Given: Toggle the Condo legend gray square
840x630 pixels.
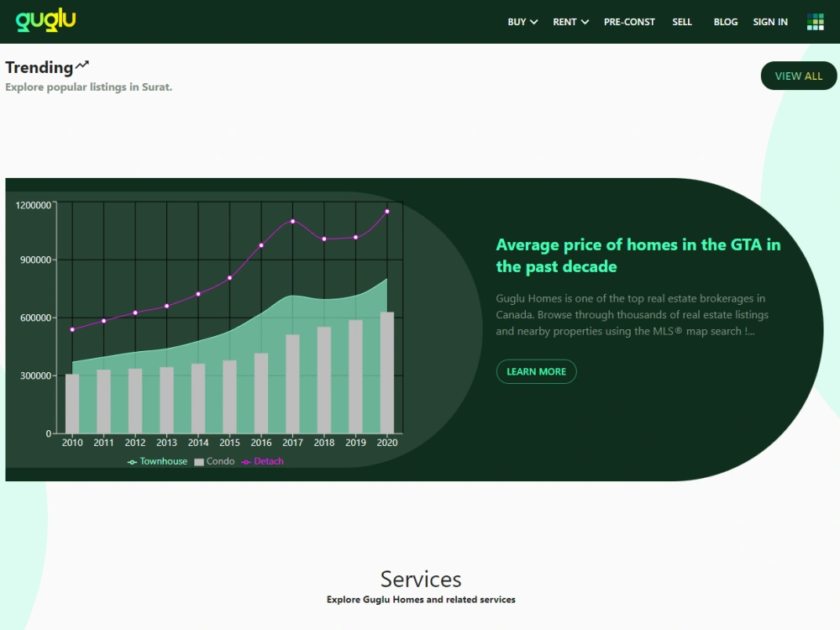Looking at the screenshot, I should (199, 462).
